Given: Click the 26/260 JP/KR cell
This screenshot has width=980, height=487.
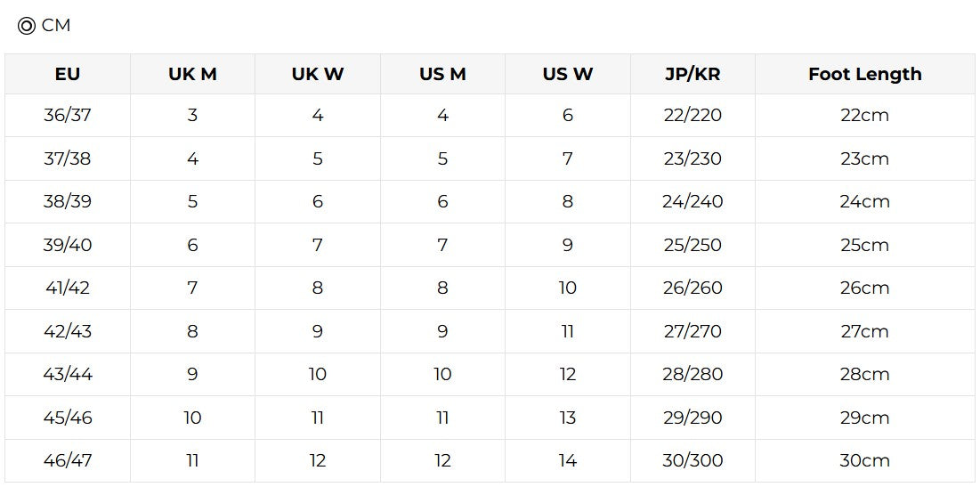Looking at the screenshot, I should pyautogui.click(x=692, y=288).
